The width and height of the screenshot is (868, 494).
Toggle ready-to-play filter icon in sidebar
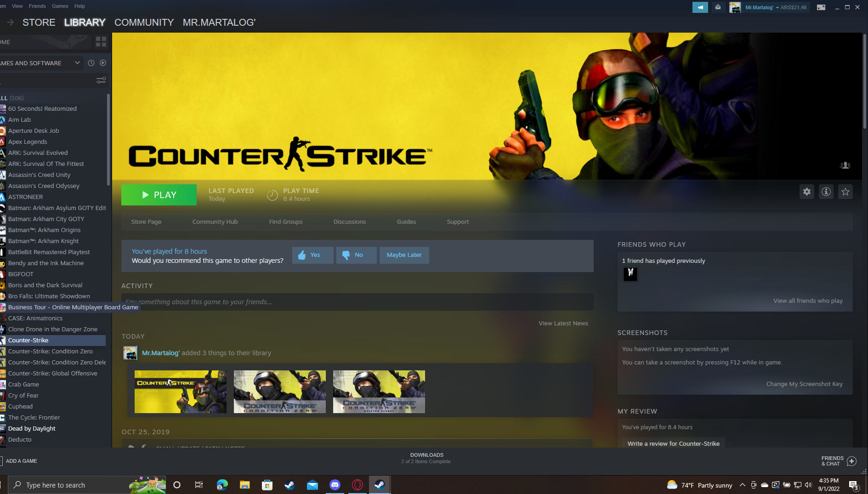coord(103,63)
